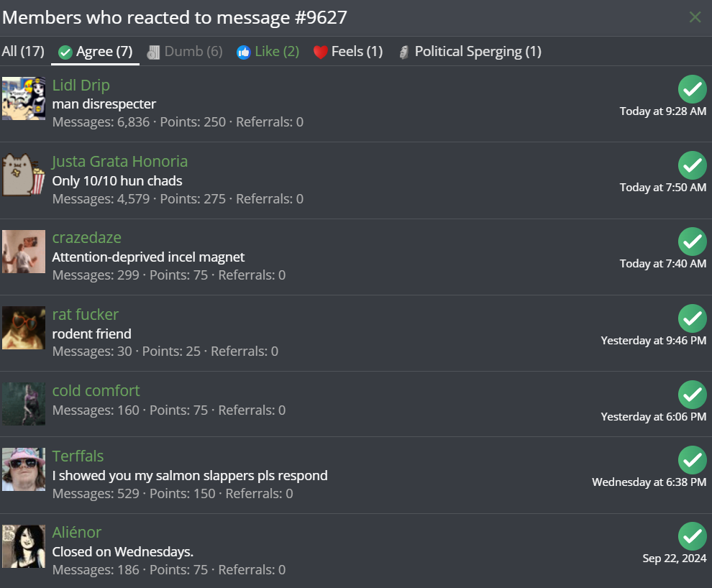Switch to the All (17) tab

coord(23,52)
